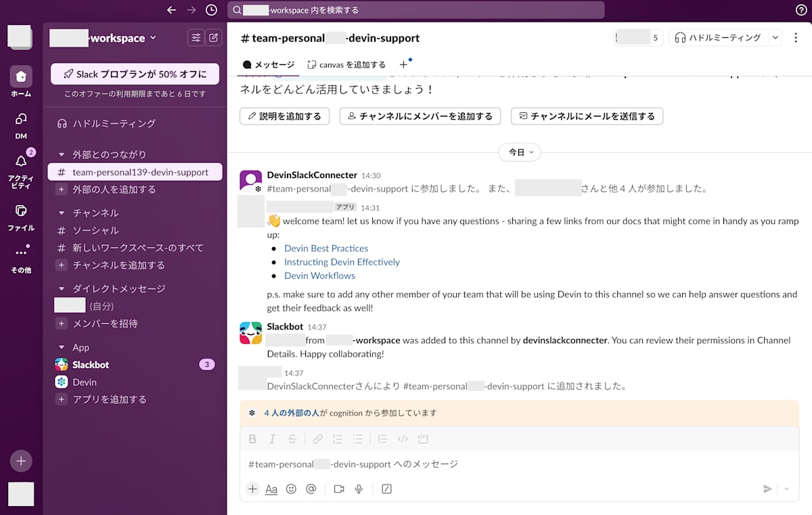Click the round plus create button in sidebar
Screen dimensions: 812x515
point(21,461)
